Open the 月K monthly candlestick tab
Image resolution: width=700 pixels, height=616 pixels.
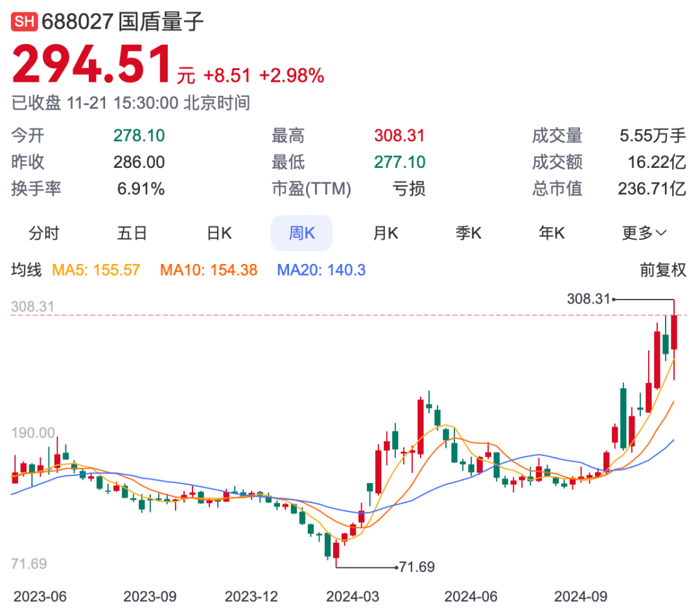click(385, 233)
